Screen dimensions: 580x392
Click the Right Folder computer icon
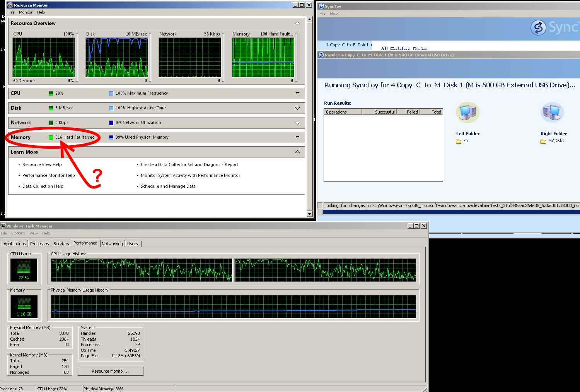pyautogui.click(x=552, y=112)
